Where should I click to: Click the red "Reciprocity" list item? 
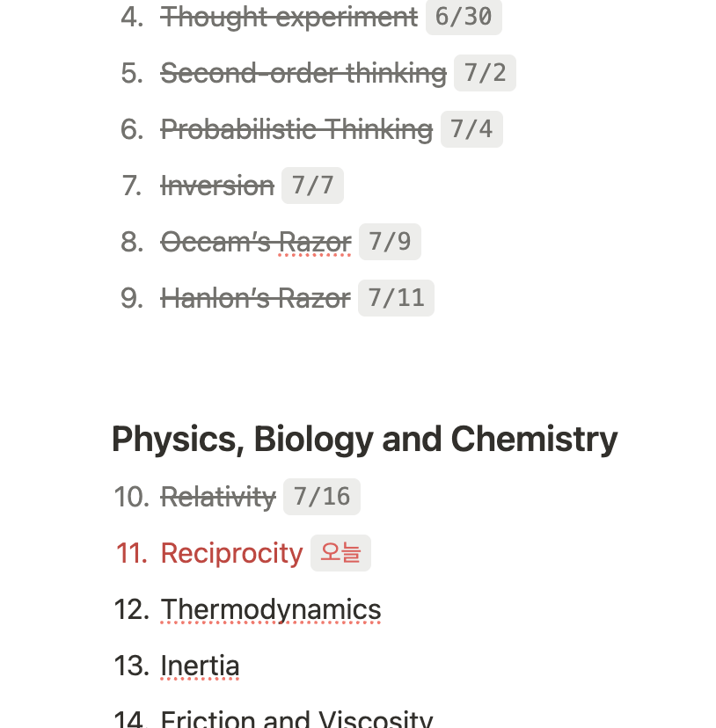[x=231, y=553]
